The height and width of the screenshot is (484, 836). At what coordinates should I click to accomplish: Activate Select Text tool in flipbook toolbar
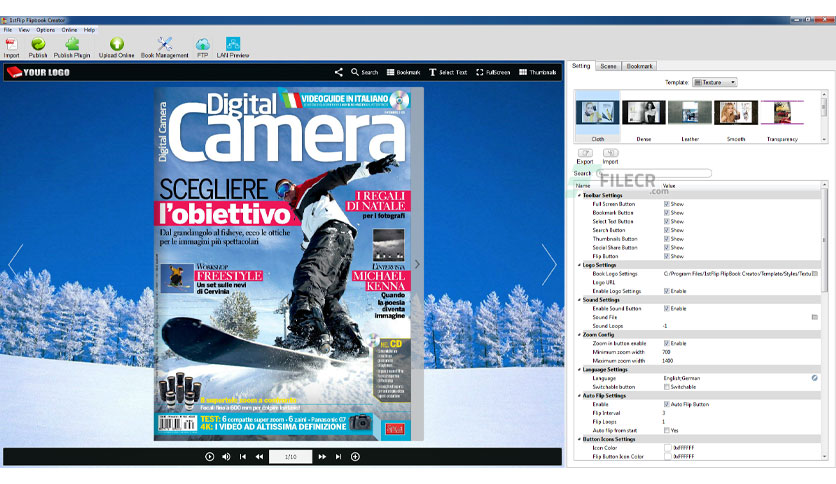[x=448, y=72]
